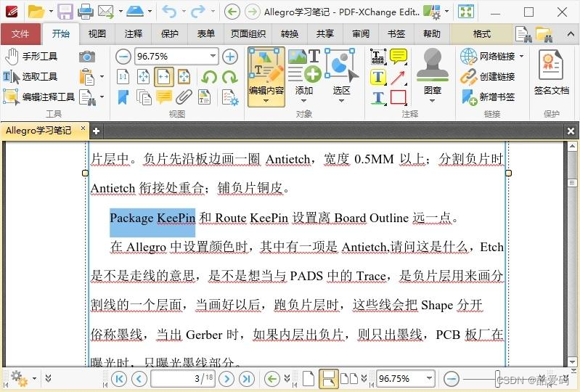Zoom out with minus circle in ribbon

click(x=123, y=57)
